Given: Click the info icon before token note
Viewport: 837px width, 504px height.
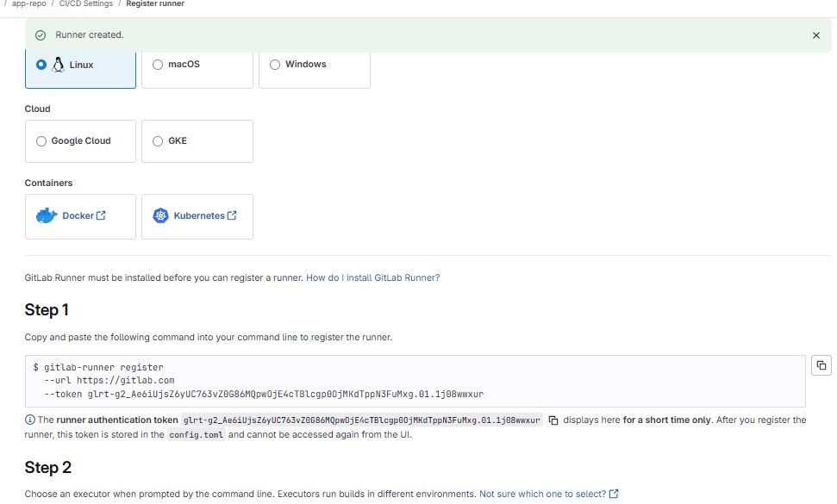Looking at the screenshot, I should 30,420.
